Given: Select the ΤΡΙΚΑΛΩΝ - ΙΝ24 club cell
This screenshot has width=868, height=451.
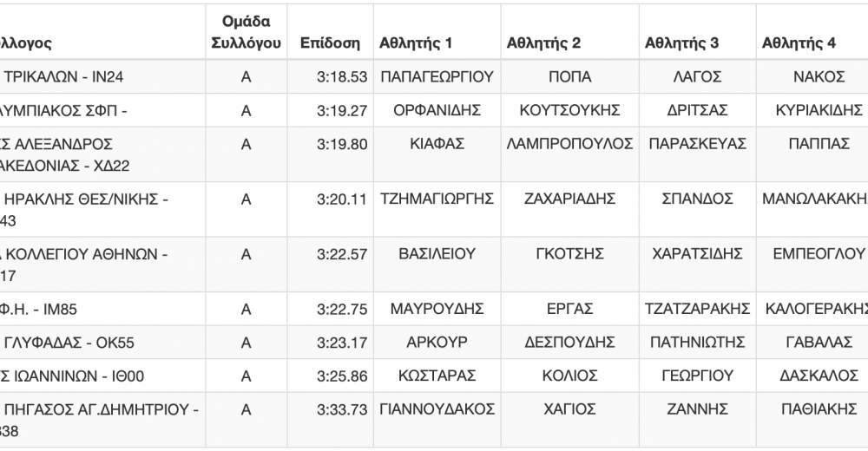Looking at the screenshot, I should [63, 77].
